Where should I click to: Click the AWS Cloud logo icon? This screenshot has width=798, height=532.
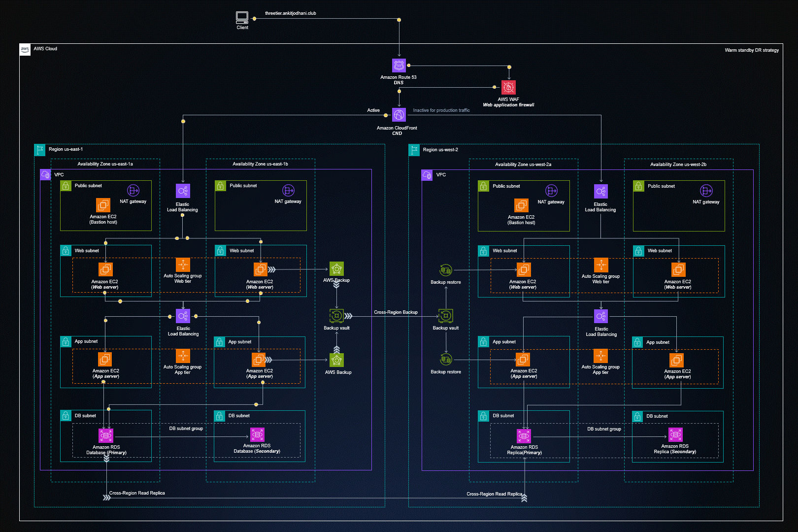[25, 49]
